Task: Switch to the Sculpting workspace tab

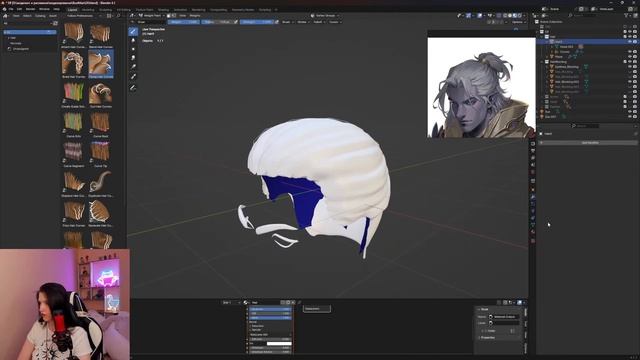Action: (x=105, y=9)
